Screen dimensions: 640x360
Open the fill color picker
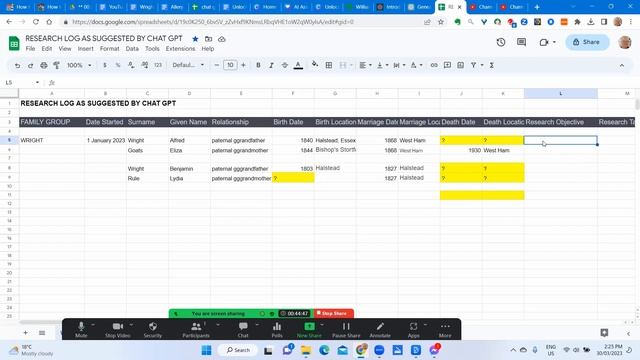315,64
